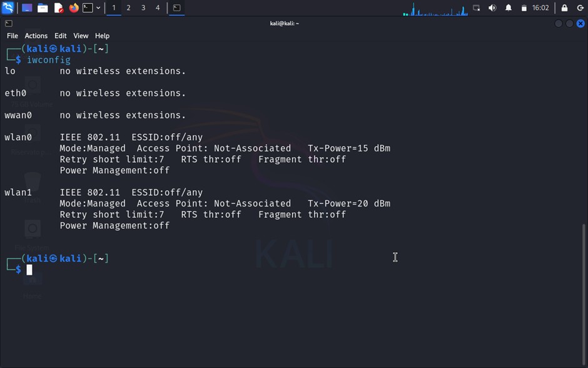Launch Firefox from the top panel
Screen dimensions: 588x368
click(x=74, y=8)
